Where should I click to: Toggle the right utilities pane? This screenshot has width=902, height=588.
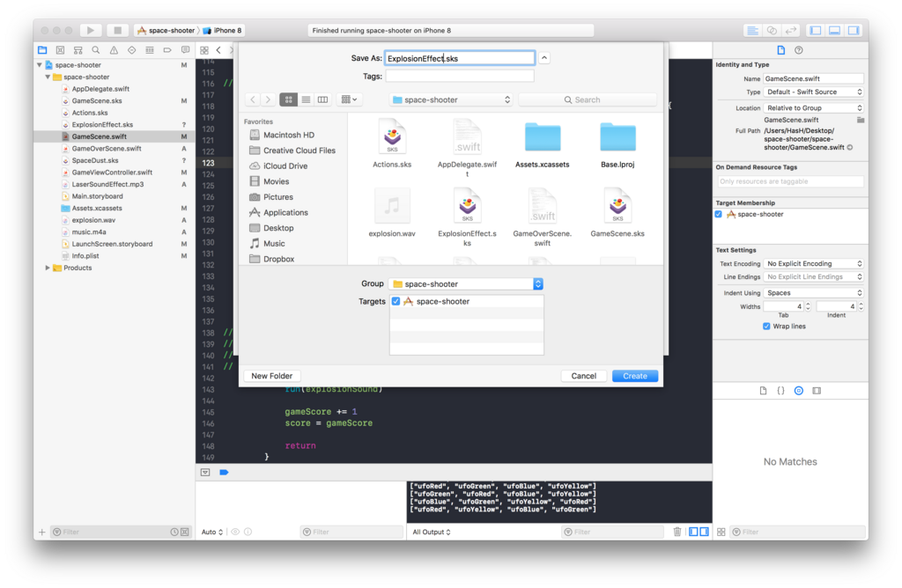854,31
